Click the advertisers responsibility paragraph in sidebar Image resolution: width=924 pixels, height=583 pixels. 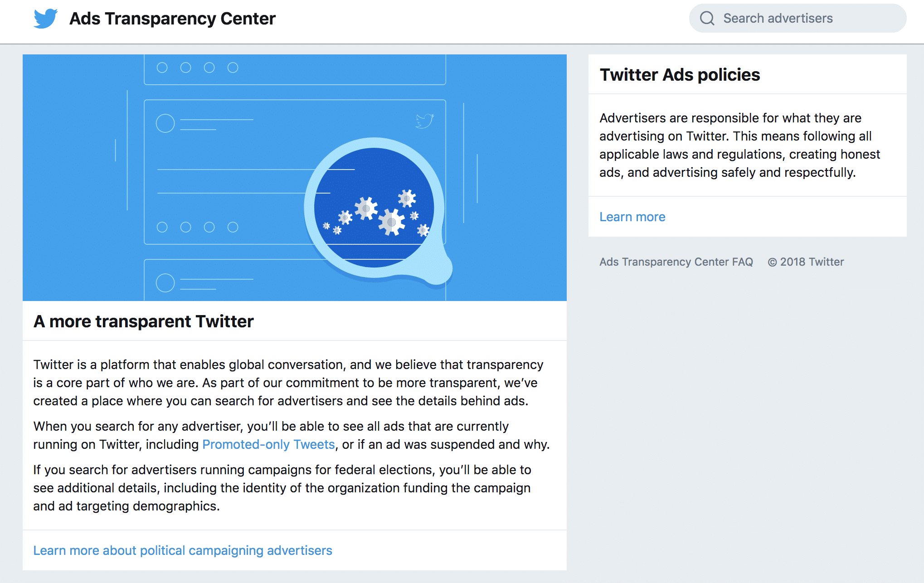(739, 145)
